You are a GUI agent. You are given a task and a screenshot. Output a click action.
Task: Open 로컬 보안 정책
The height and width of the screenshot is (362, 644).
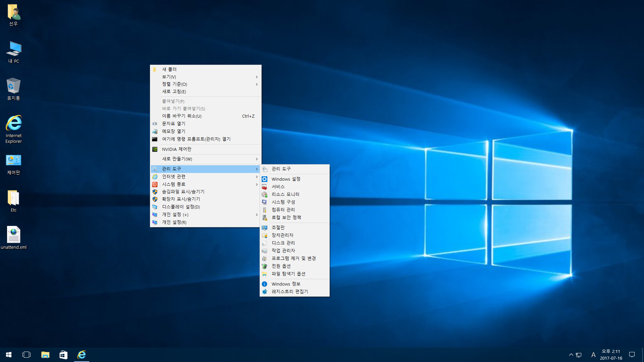click(x=294, y=218)
